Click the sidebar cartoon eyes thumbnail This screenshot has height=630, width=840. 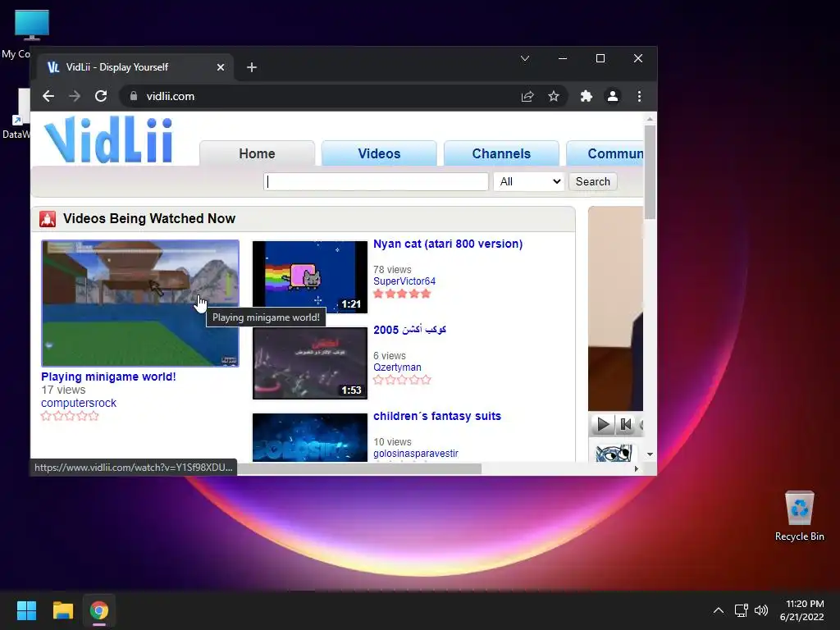pyautogui.click(x=614, y=453)
